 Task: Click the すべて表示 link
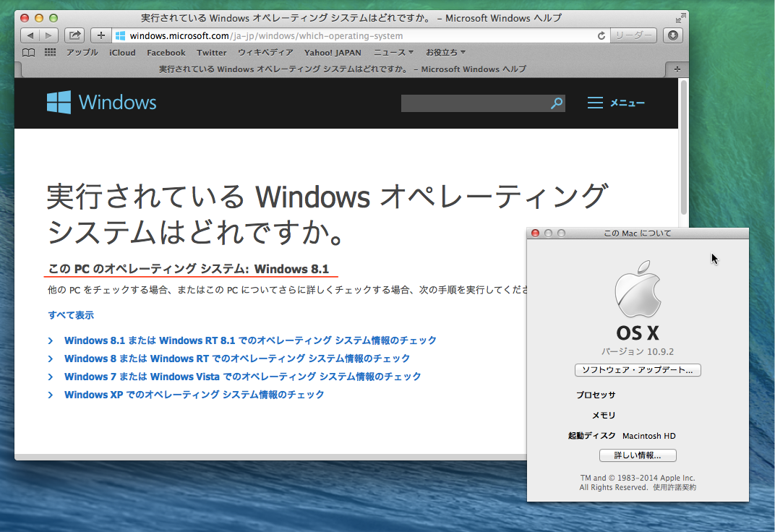pyautogui.click(x=71, y=315)
